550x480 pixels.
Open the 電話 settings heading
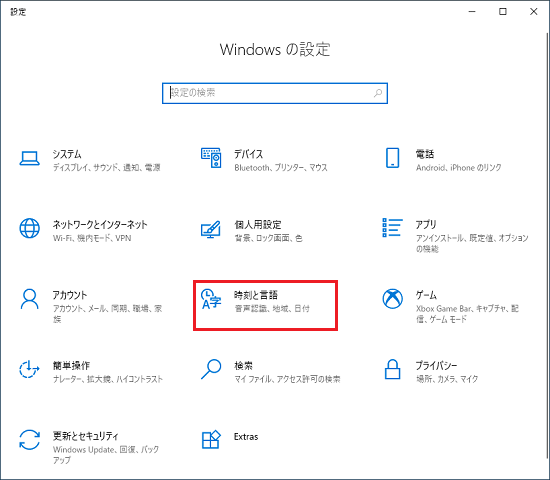425,154
